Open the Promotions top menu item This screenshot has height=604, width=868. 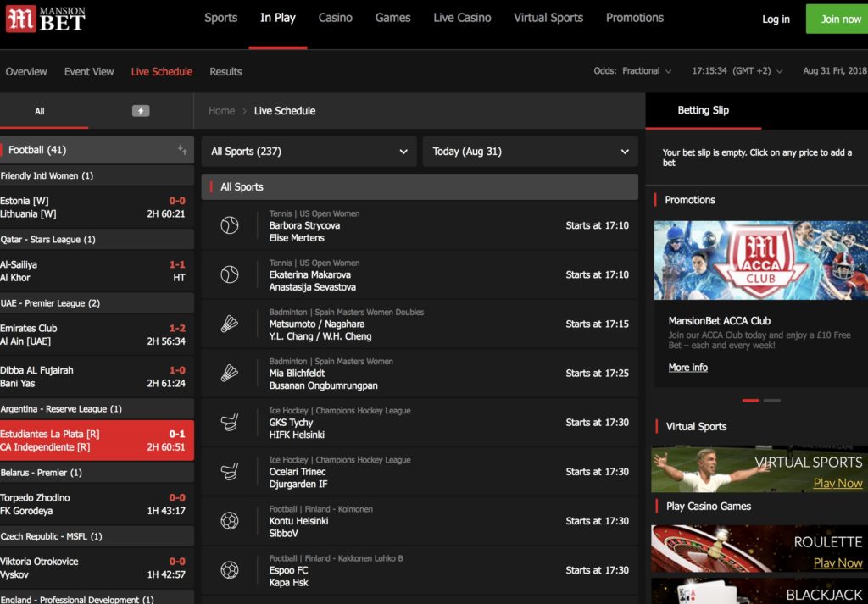635,18
